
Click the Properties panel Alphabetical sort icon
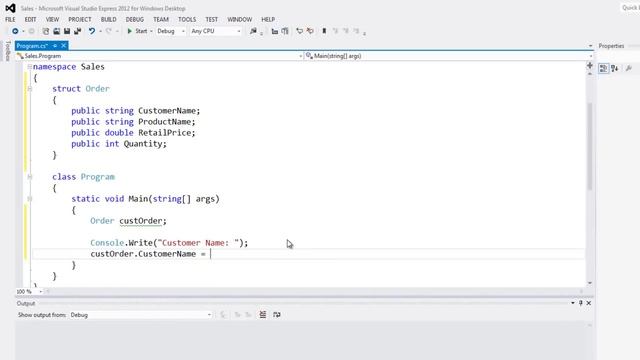(x=615, y=69)
